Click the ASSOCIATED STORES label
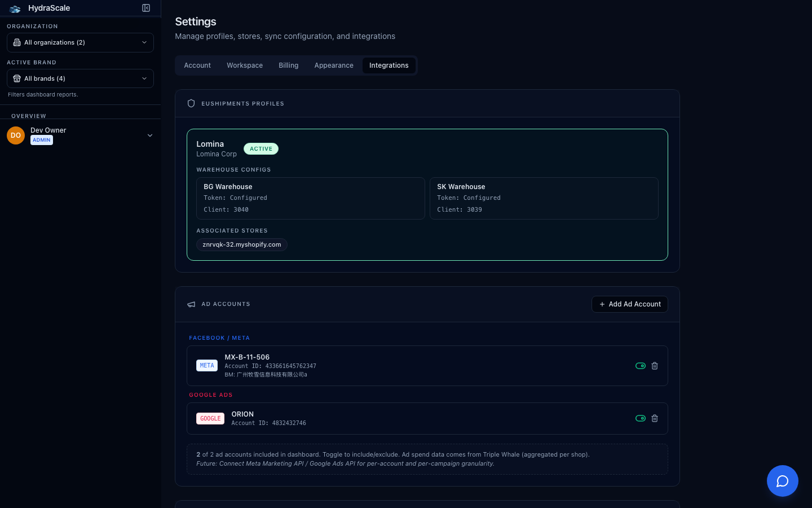Screen dimensions: 812x508 click(232, 231)
